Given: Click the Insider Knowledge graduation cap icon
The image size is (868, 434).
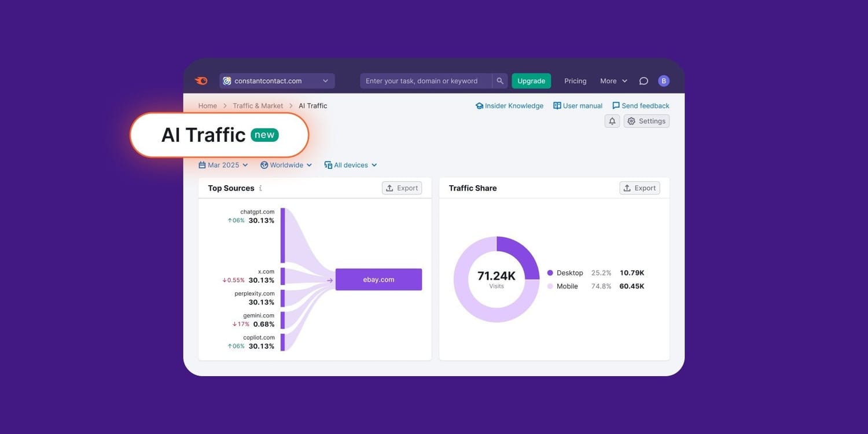Looking at the screenshot, I should (x=479, y=105).
